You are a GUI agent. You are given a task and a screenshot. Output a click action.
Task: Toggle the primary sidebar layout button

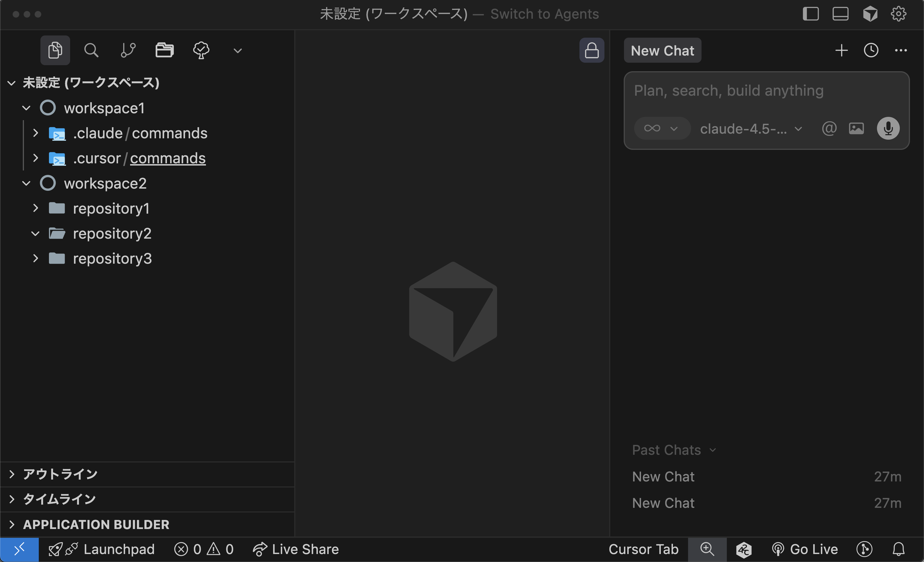[x=810, y=14]
